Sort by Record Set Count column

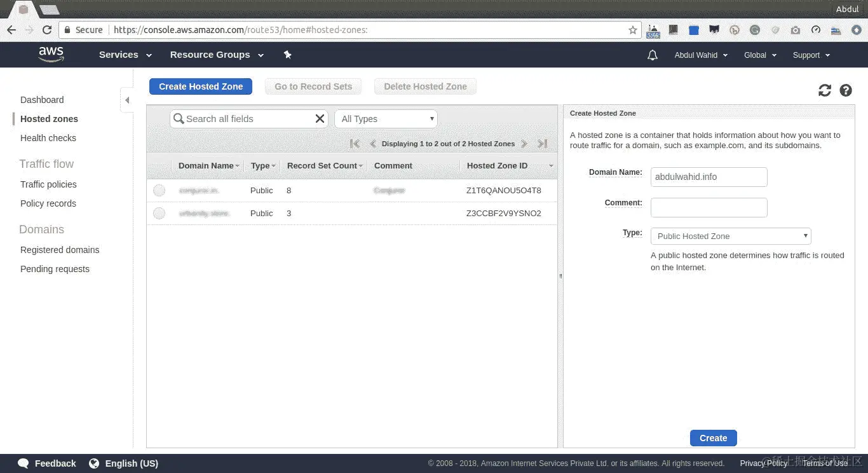325,165
